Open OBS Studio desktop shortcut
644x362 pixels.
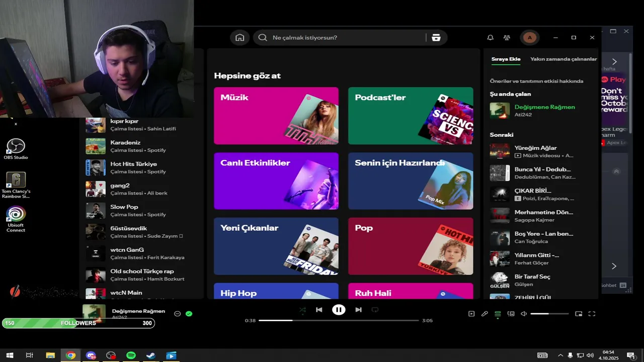16,149
